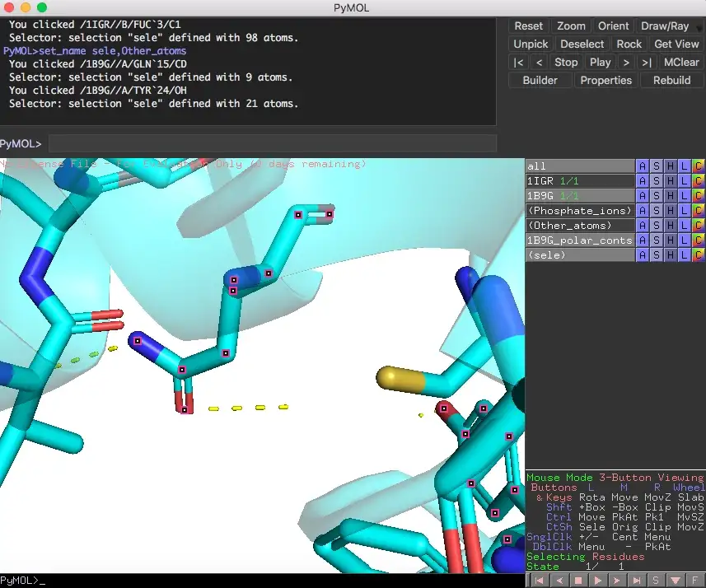
Task: Open the Action menu for 1IGR
Action: [643, 181]
